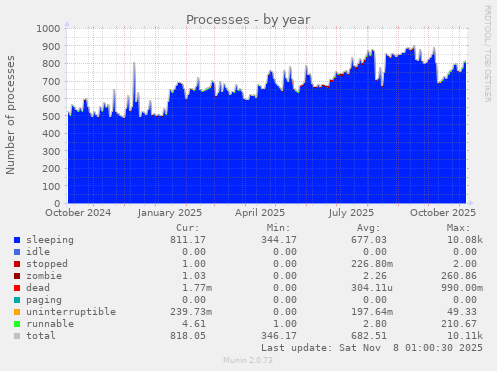
Task: Click sleeping max value 10.08k
Action: click(465, 240)
